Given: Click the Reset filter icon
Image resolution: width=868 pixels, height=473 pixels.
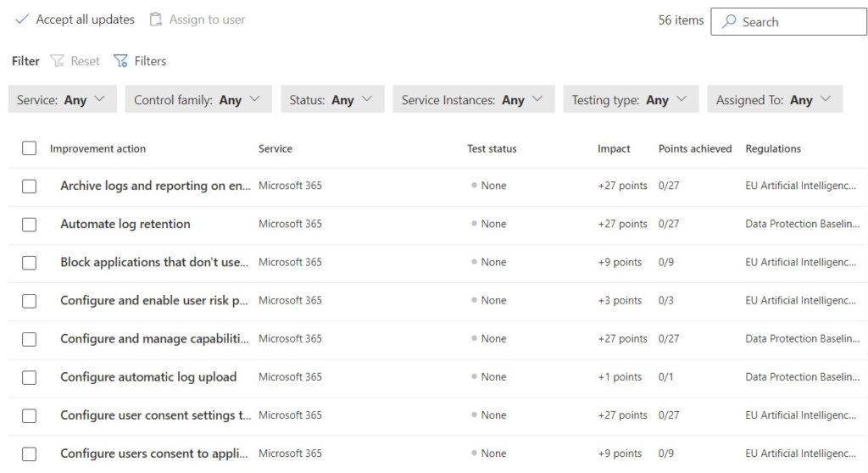Looking at the screenshot, I should pyautogui.click(x=58, y=61).
